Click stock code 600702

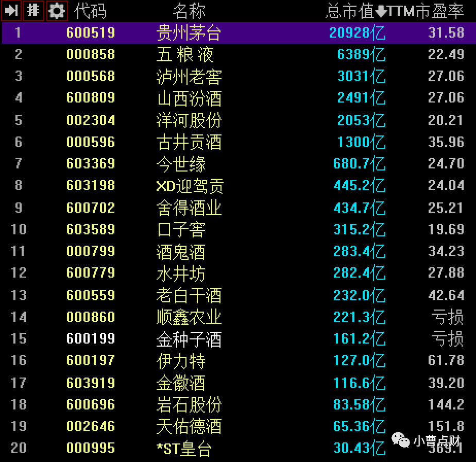[x=91, y=208]
